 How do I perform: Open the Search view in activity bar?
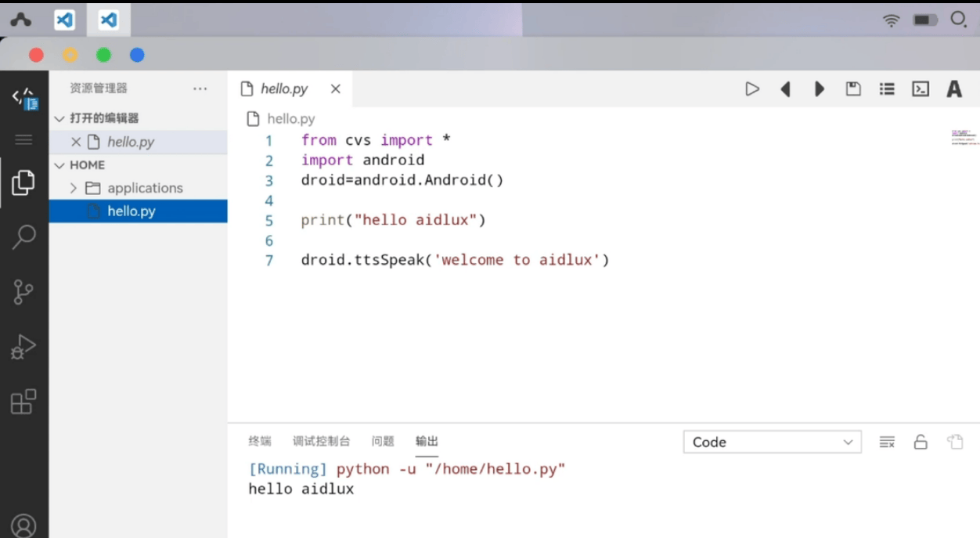[x=23, y=237]
